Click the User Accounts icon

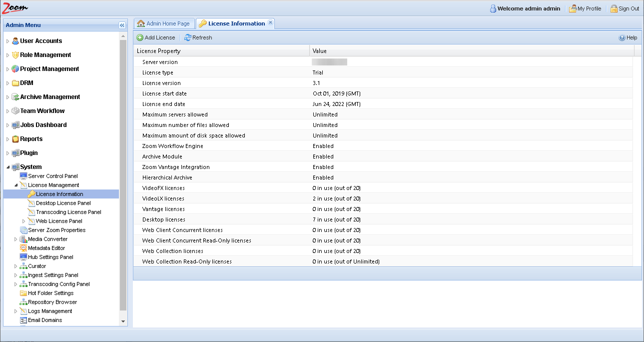click(x=15, y=41)
